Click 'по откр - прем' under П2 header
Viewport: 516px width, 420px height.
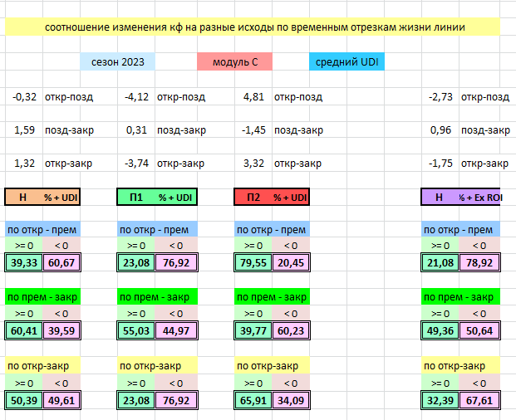click(272, 229)
